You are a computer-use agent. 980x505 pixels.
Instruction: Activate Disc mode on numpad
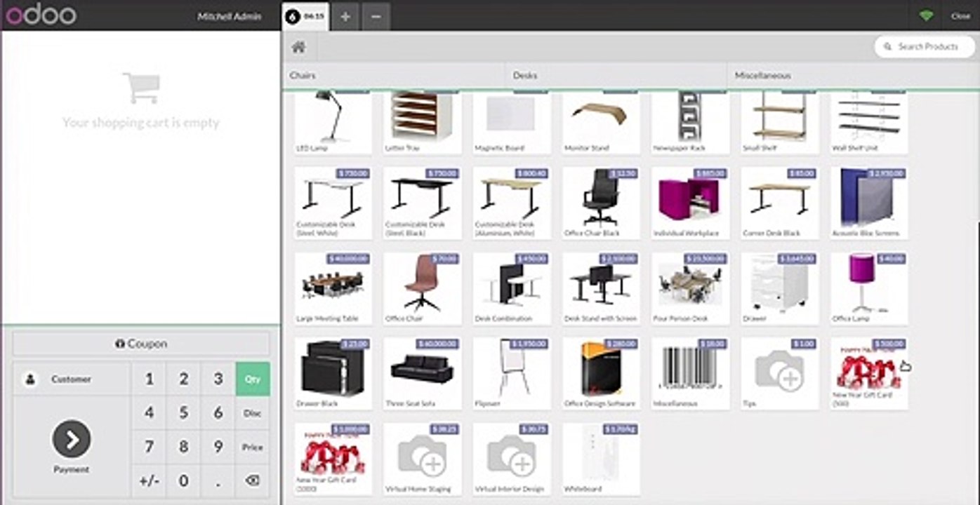pyautogui.click(x=253, y=413)
